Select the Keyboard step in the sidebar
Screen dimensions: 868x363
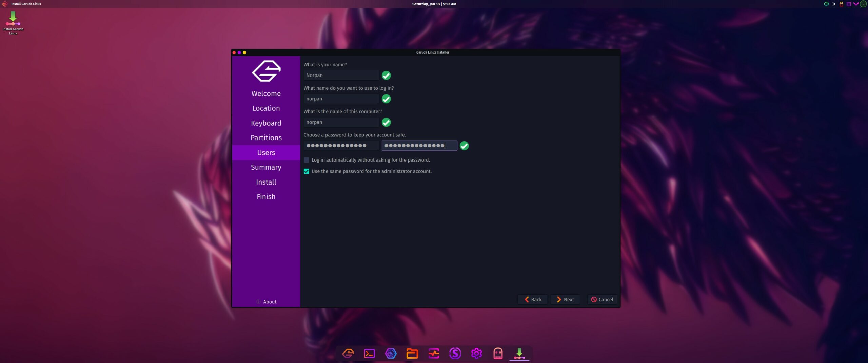pos(266,123)
